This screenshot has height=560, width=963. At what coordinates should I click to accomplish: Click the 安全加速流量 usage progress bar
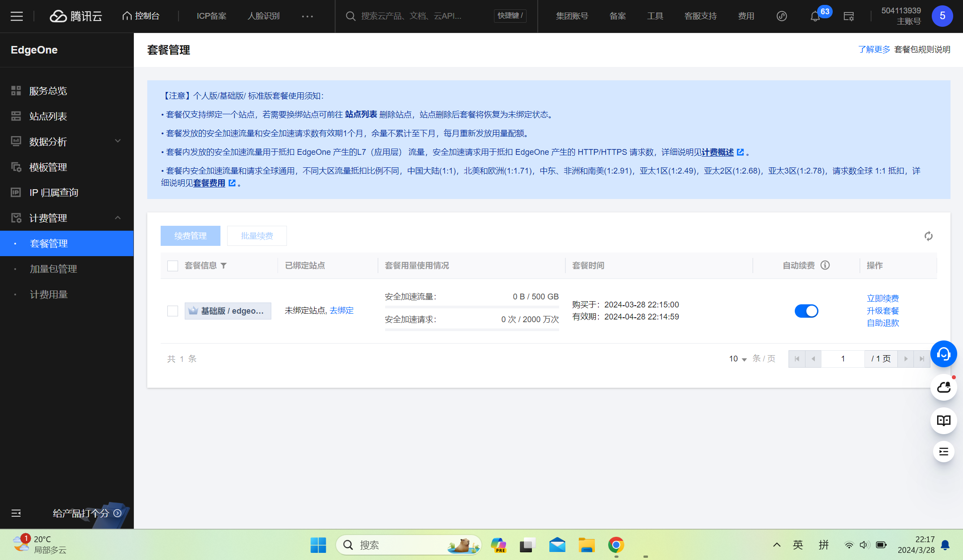pos(471,307)
